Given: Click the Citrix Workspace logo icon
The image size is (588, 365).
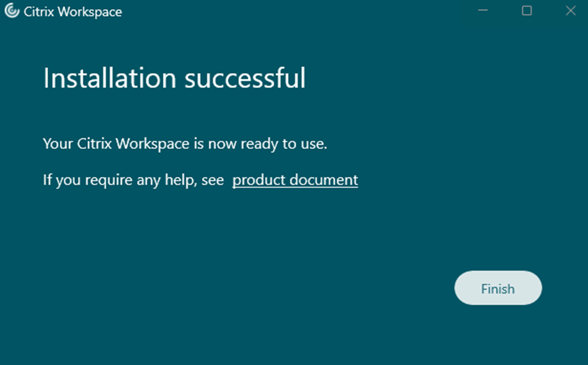Looking at the screenshot, I should coord(12,12).
